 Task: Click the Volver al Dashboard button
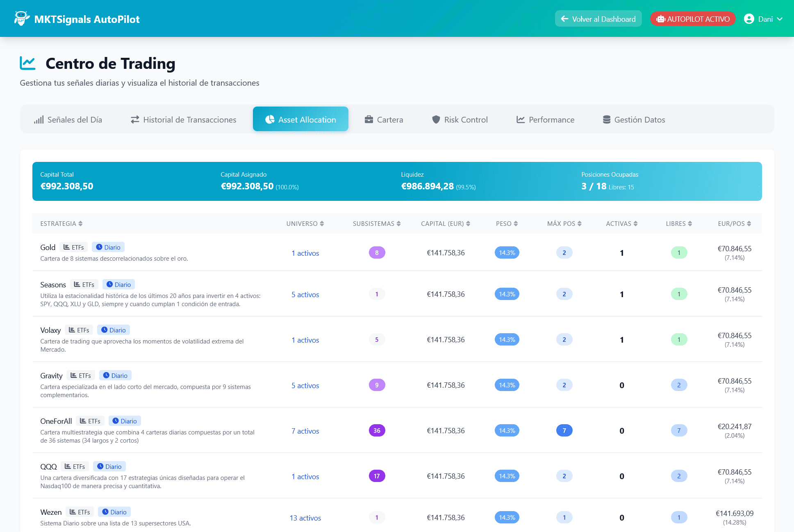[x=598, y=19]
